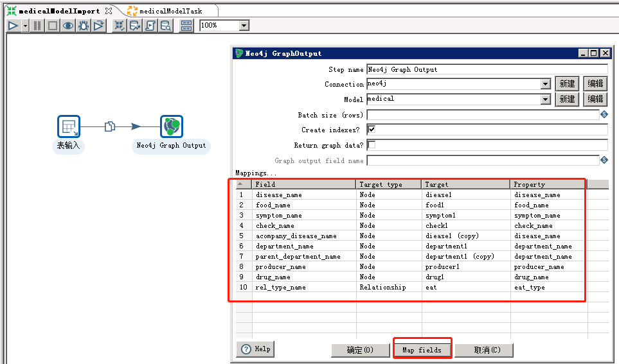Click the Map fields button
Image resolution: width=619 pixels, height=364 pixels.
(x=422, y=350)
